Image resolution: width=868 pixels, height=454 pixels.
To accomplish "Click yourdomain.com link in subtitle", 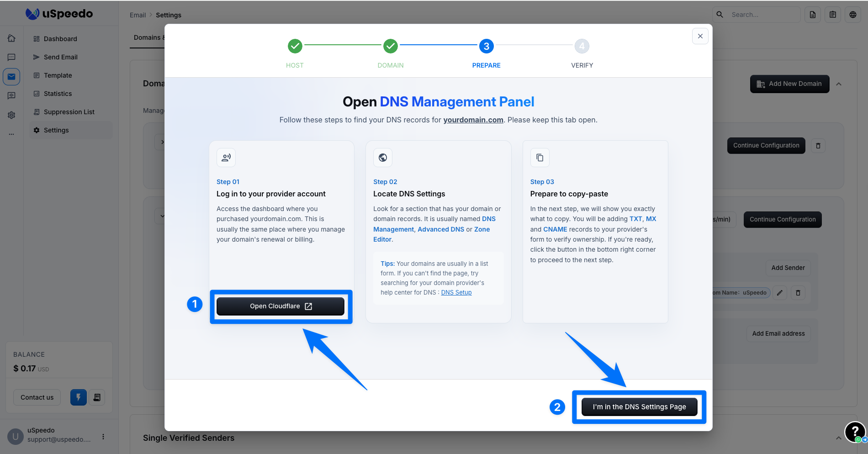I will pyautogui.click(x=473, y=120).
